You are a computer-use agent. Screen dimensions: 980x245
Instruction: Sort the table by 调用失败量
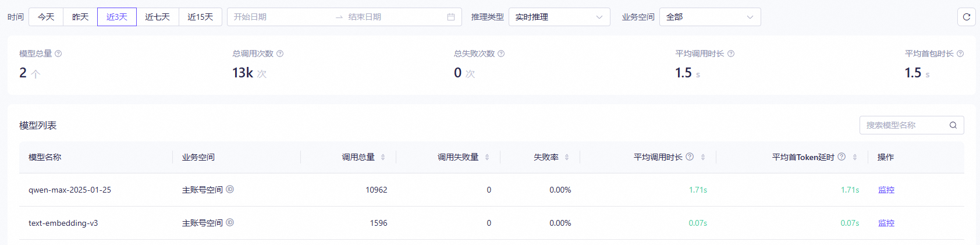click(x=487, y=157)
